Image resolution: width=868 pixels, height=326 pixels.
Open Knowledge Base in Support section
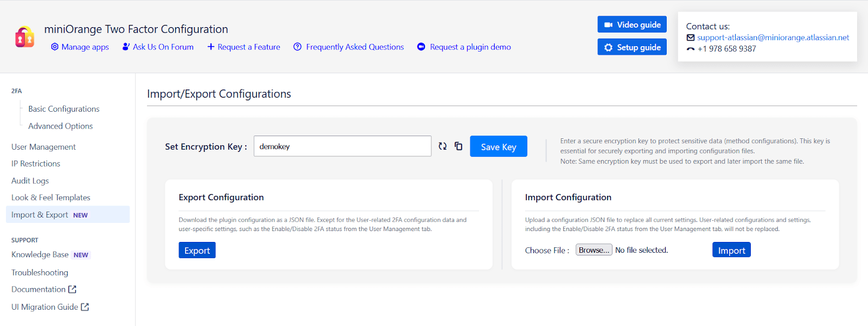(40, 254)
